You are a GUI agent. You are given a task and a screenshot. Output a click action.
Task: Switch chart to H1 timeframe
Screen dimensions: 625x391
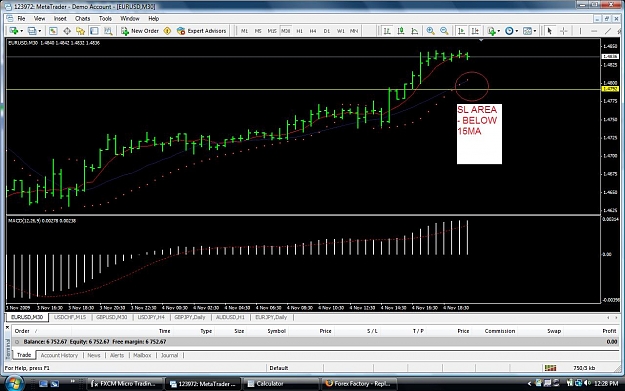pos(299,31)
